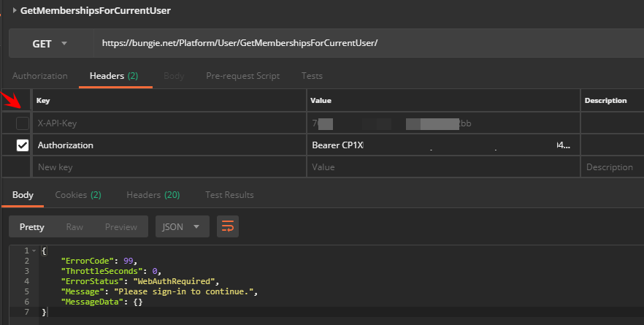This screenshot has width=644, height=325.
Task: Select the Pretty view button
Action: pos(31,227)
